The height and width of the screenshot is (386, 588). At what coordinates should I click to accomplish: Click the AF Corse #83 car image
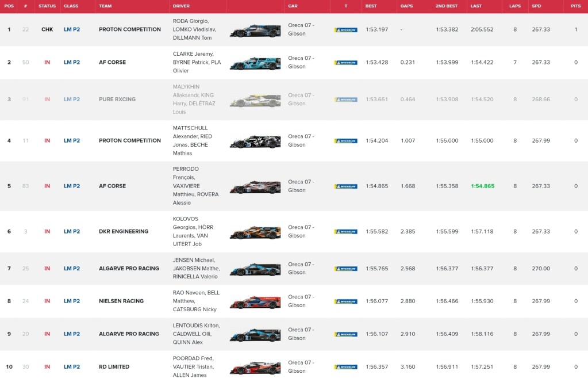(x=255, y=187)
